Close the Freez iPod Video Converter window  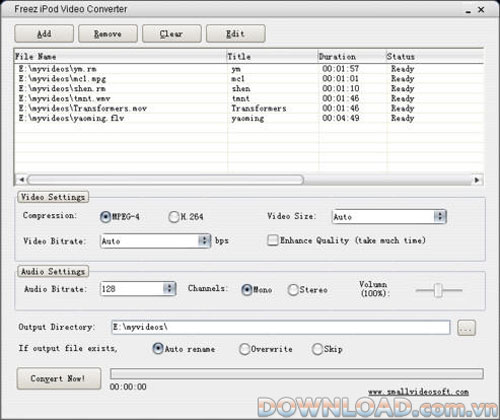[x=481, y=10]
